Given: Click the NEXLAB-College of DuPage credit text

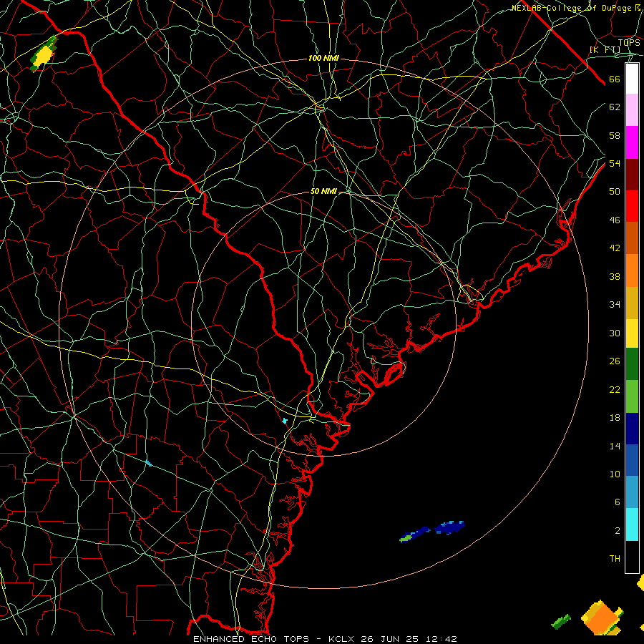Looking at the screenshot, I should point(576,8).
